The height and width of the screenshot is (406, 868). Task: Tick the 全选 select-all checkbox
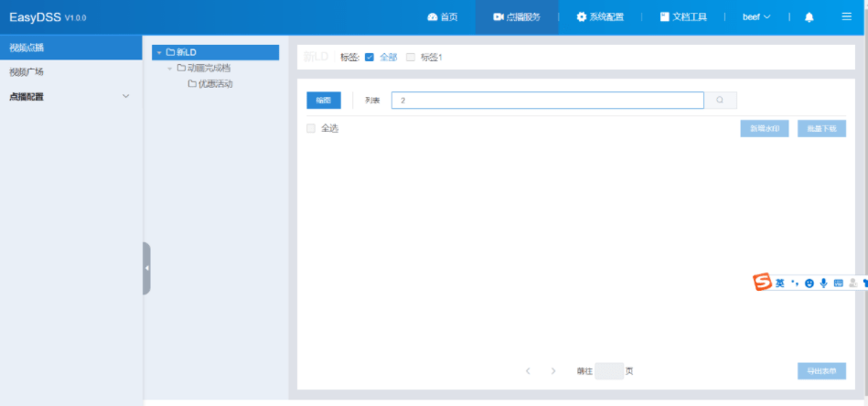coord(311,129)
